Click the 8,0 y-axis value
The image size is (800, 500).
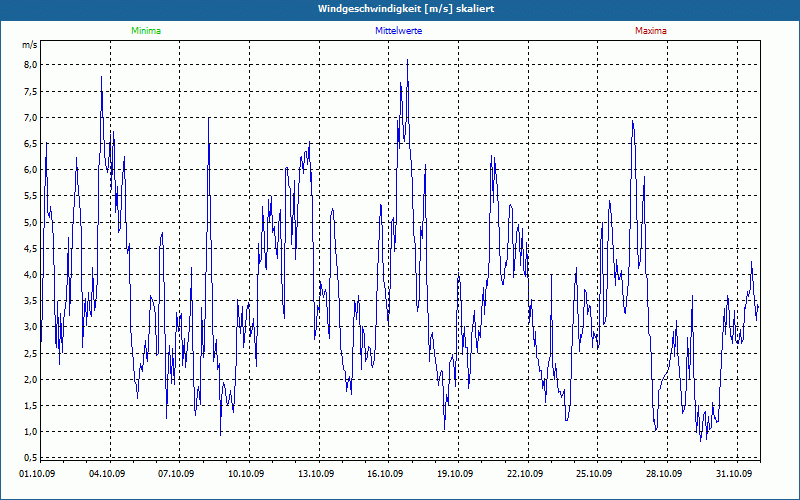pyautogui.click(x=30, y=65)
